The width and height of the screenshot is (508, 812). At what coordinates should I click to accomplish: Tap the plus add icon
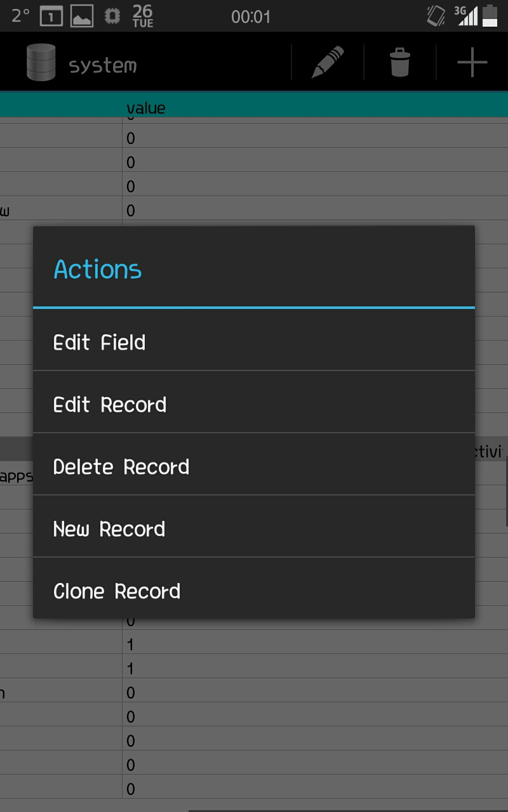pyautogui.click(x=472, y=63)
